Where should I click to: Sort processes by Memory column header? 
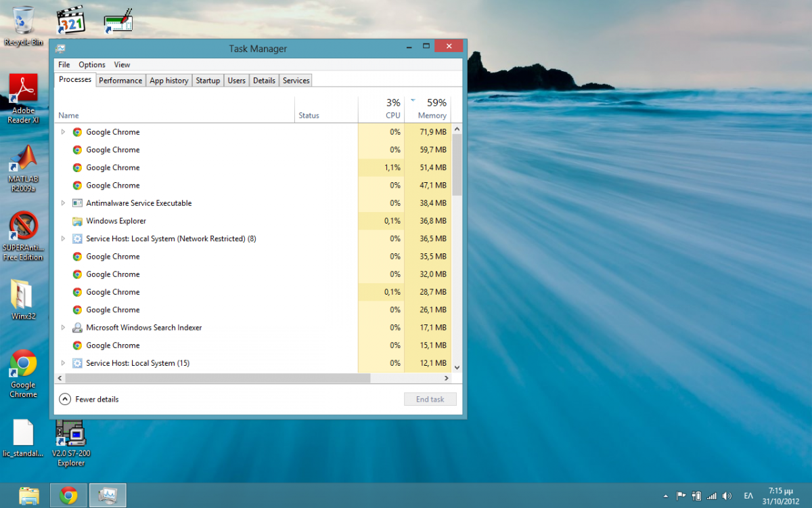tap(428, 110)
